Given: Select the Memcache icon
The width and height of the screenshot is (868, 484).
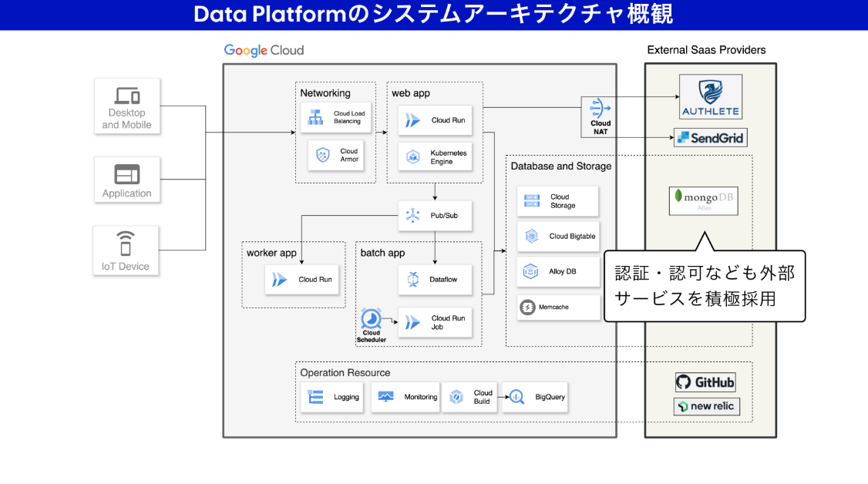Looking at the screenshot, I should [528, 308].
